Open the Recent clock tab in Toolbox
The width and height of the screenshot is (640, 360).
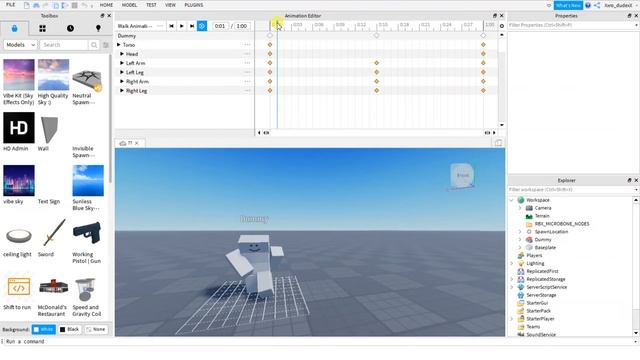pyautogui.click(x=70, y=28)
